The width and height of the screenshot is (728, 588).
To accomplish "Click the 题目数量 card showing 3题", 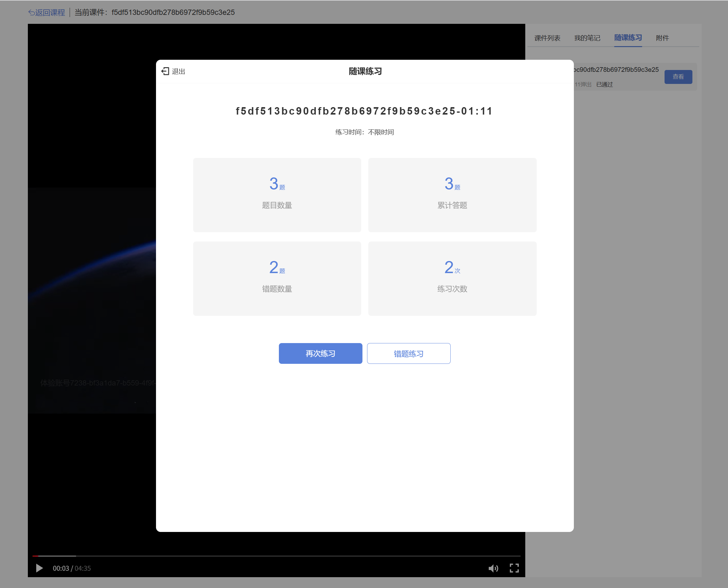I will pos(277,195).
